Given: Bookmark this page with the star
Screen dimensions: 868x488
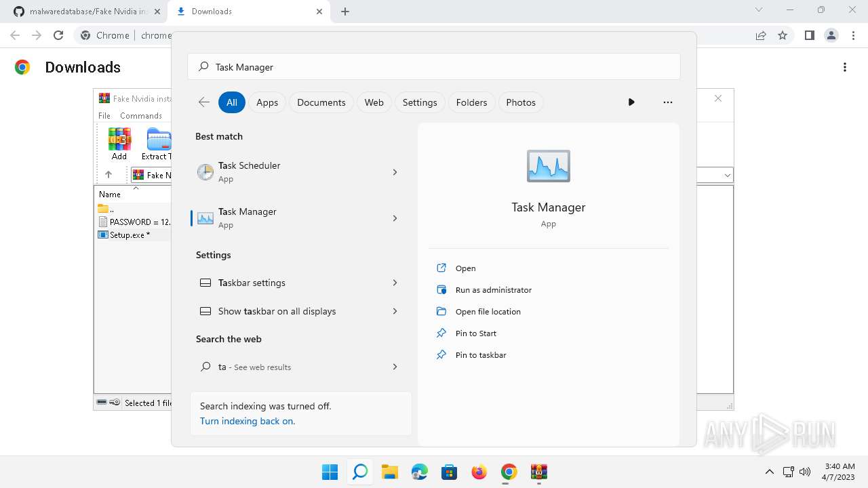Looking at the screenshot, I should pyautogui.click(x=783, y=35).
